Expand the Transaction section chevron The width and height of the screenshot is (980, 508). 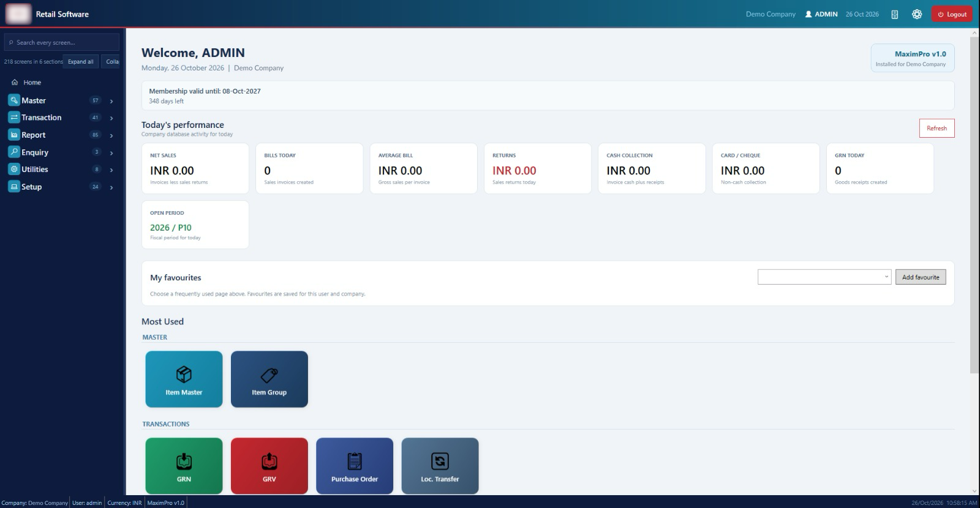111,118
